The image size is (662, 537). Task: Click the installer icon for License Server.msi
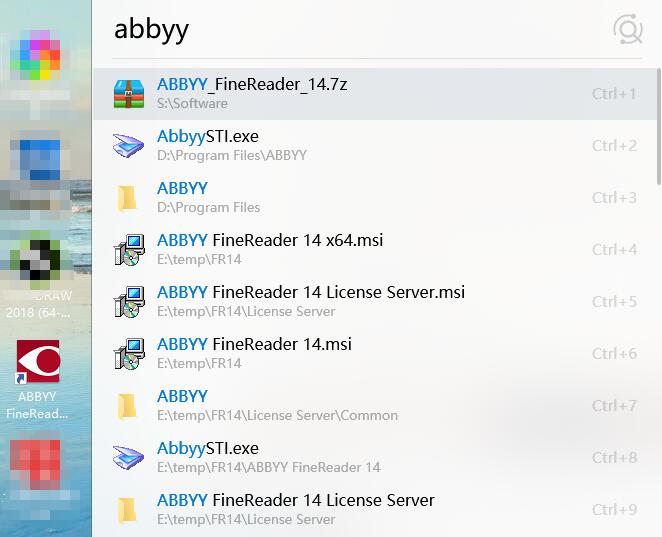128,302
